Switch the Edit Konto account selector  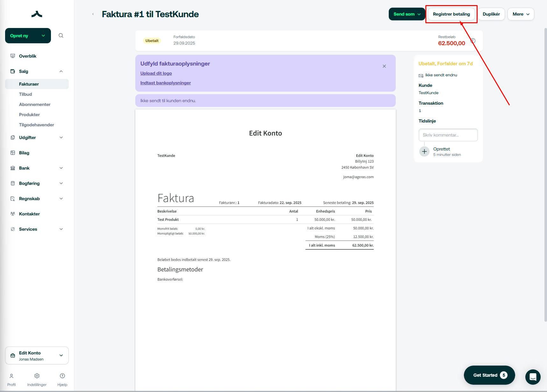pyautogui.click(x=37, y=355)
